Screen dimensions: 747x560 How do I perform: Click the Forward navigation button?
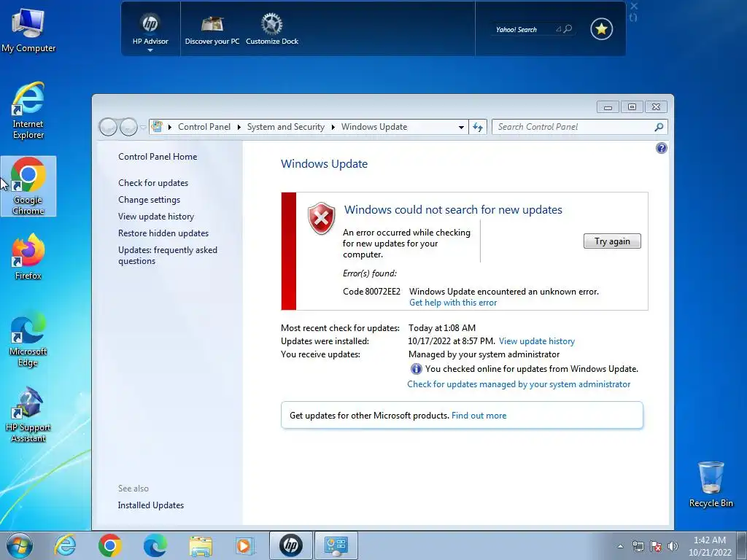coord(128,127)
